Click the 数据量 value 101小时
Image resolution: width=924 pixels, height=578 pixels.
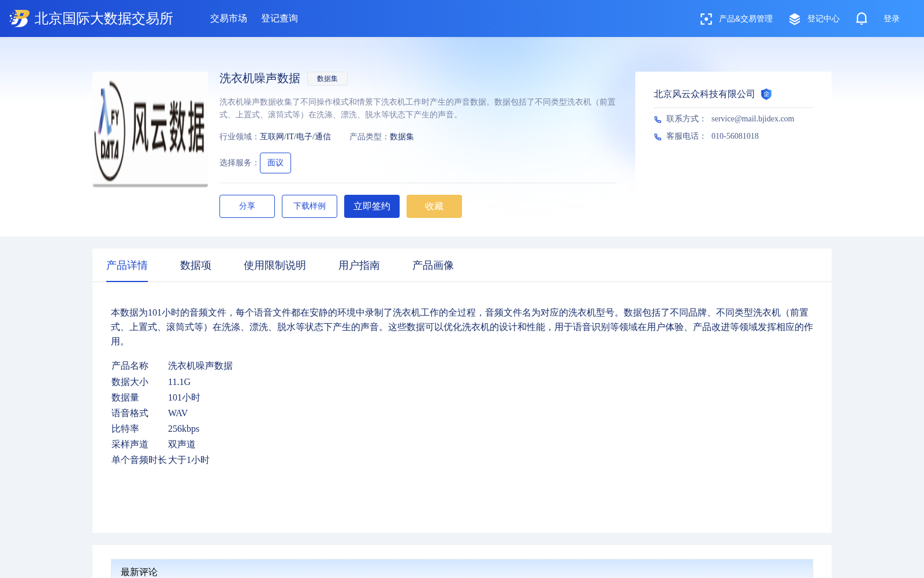(x=184, y=398)
